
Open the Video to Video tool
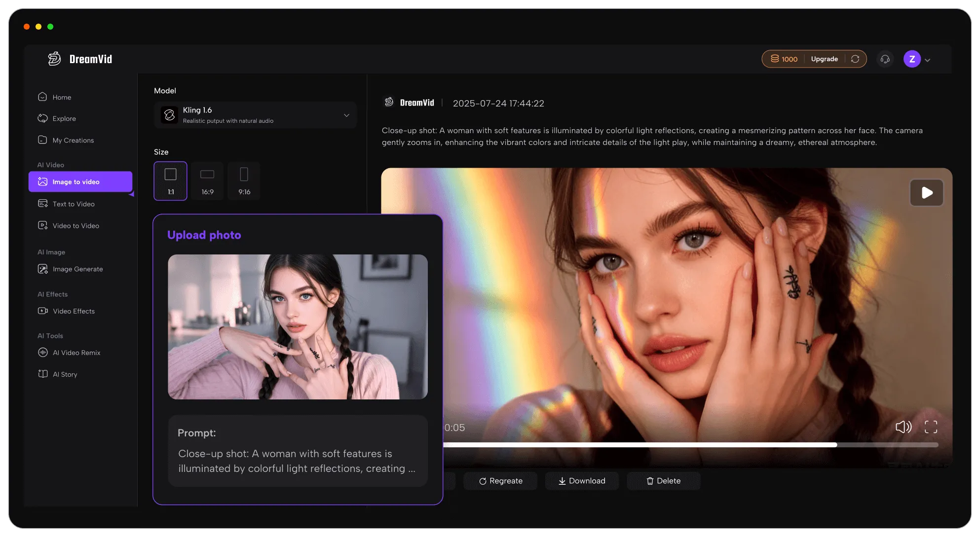75,225
